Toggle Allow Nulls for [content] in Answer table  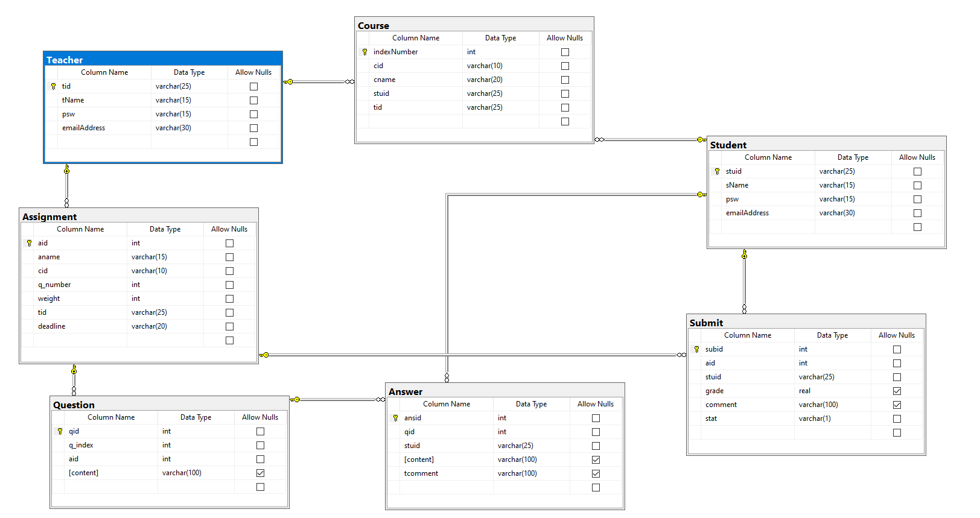(596, 460)
